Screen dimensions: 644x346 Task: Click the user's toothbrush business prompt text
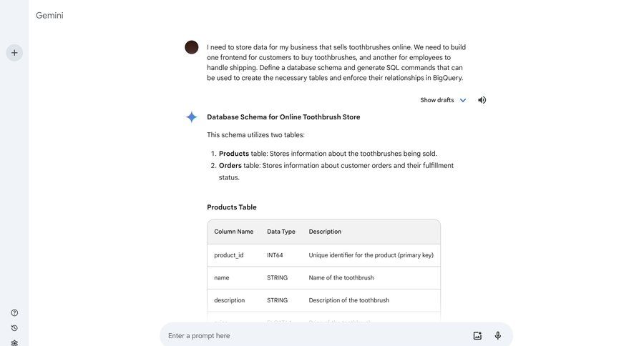tap(336, 62)
